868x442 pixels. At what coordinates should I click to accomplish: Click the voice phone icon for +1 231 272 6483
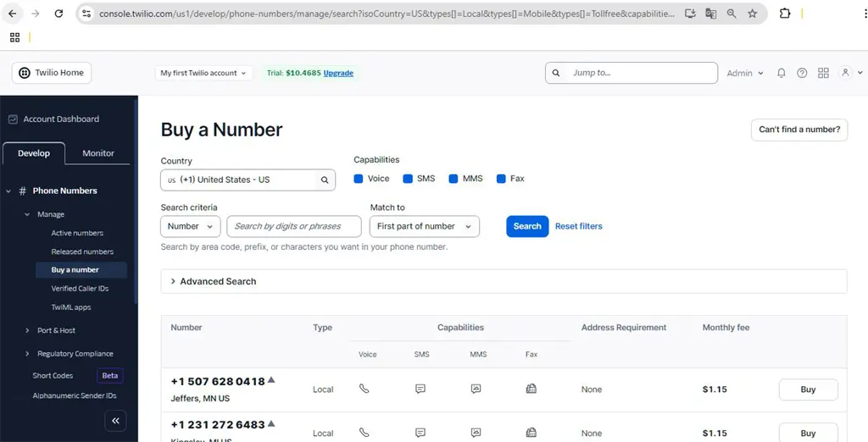click(x=364, y=433)
